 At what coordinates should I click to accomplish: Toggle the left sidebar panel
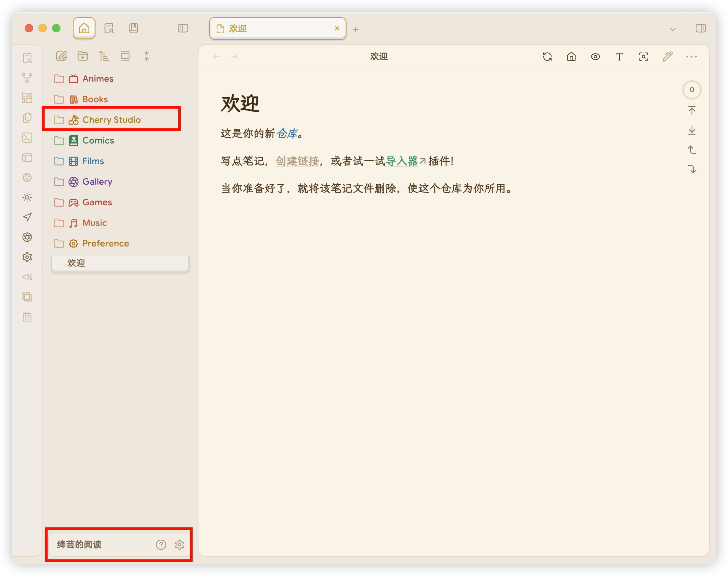point(183,28)
